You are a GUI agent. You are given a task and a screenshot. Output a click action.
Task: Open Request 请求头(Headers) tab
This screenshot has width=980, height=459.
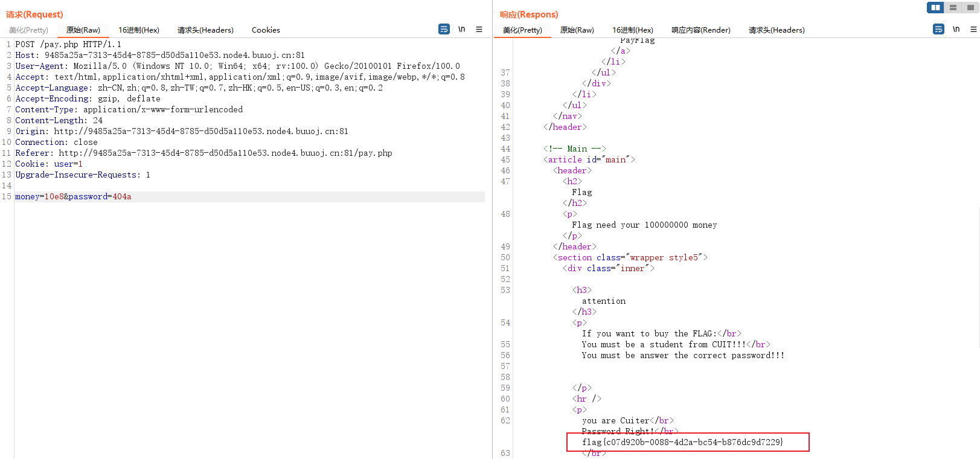205,30
